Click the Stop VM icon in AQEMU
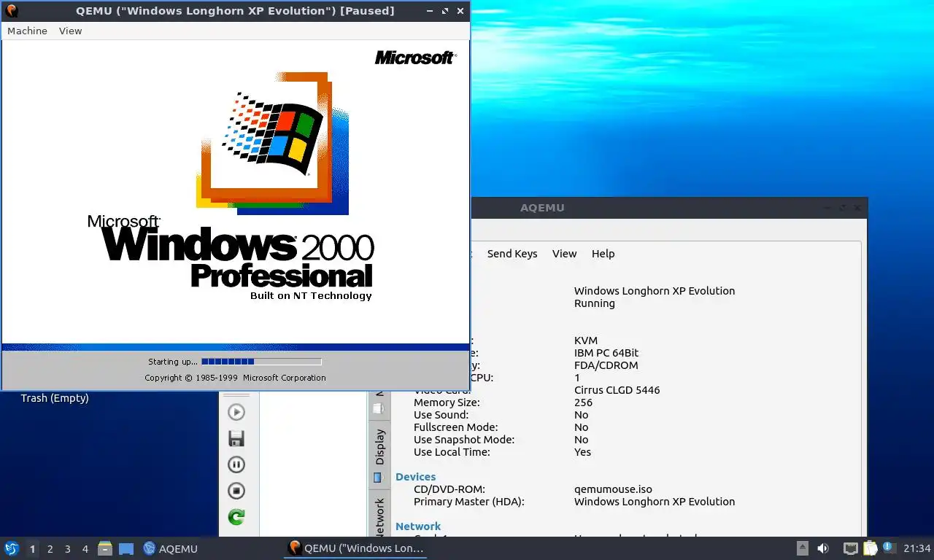Image resolution: width=934 pixels, height=560 pixels. pyautogui.click(x=236, y=491)
